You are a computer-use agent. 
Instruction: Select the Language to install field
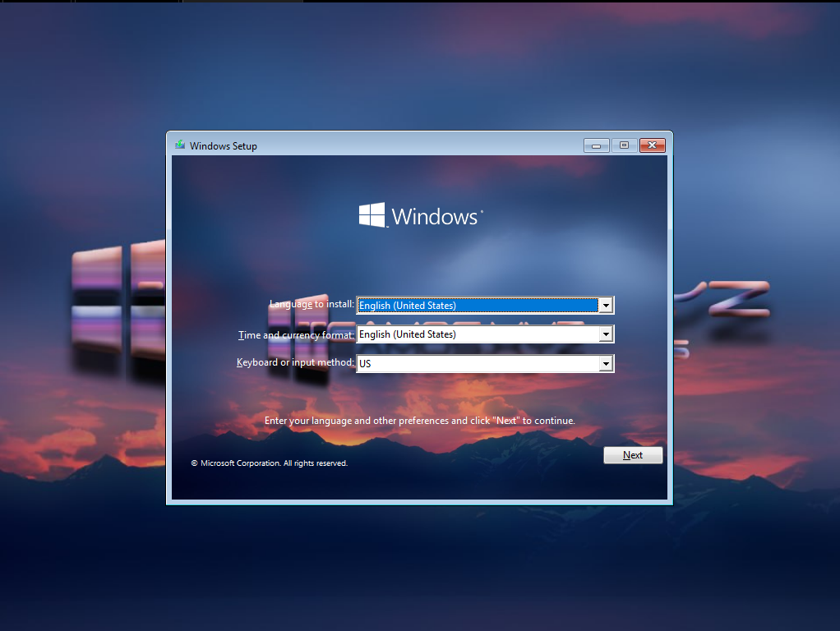point(485,306)
